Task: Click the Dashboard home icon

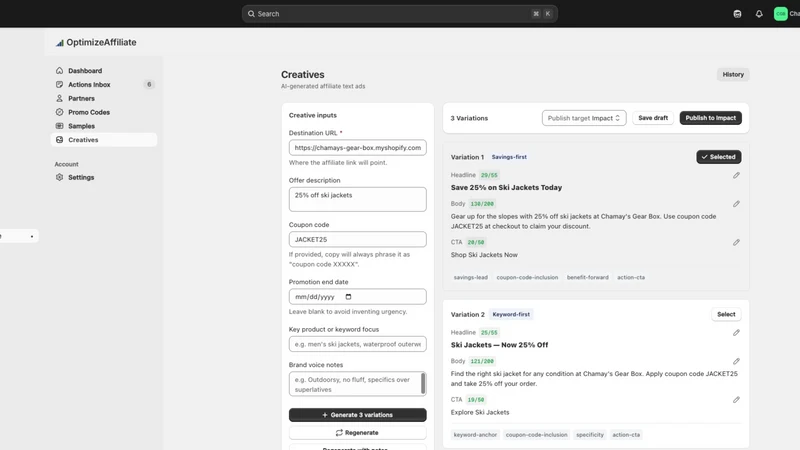Action: coord(59,70)
